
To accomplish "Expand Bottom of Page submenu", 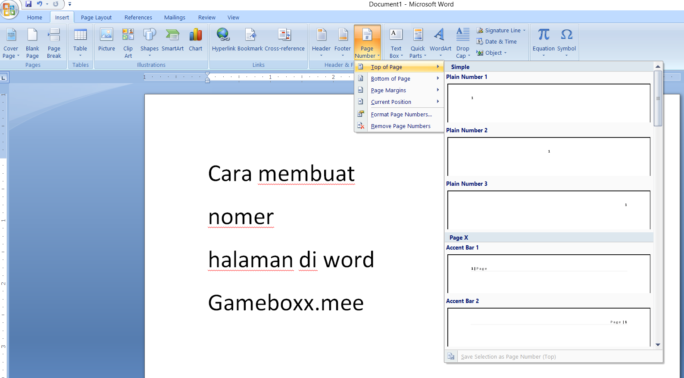I will [399, 78].
